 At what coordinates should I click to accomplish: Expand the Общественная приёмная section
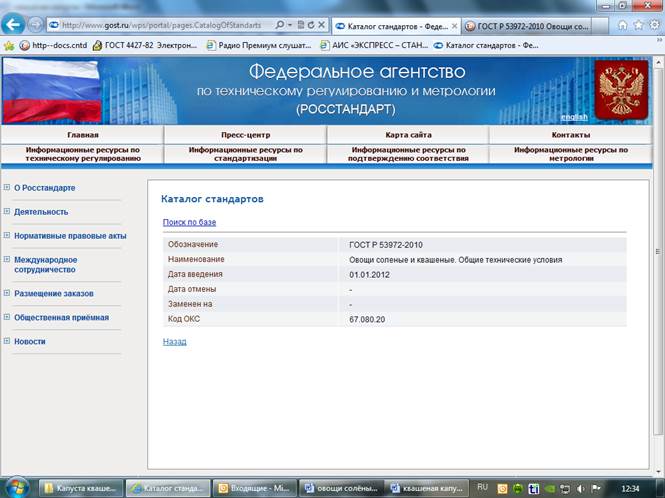[7, 317]
